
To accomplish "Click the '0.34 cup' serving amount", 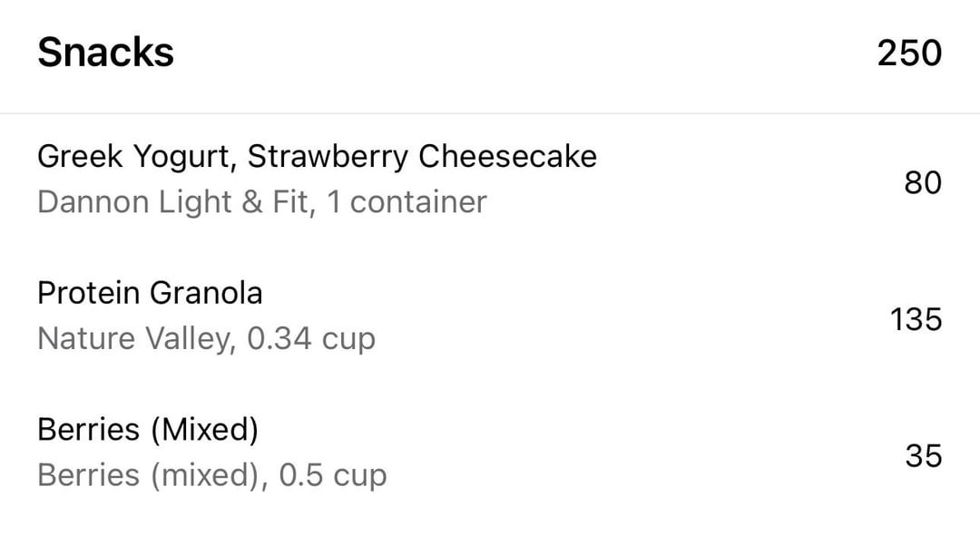I will [311, 339].
